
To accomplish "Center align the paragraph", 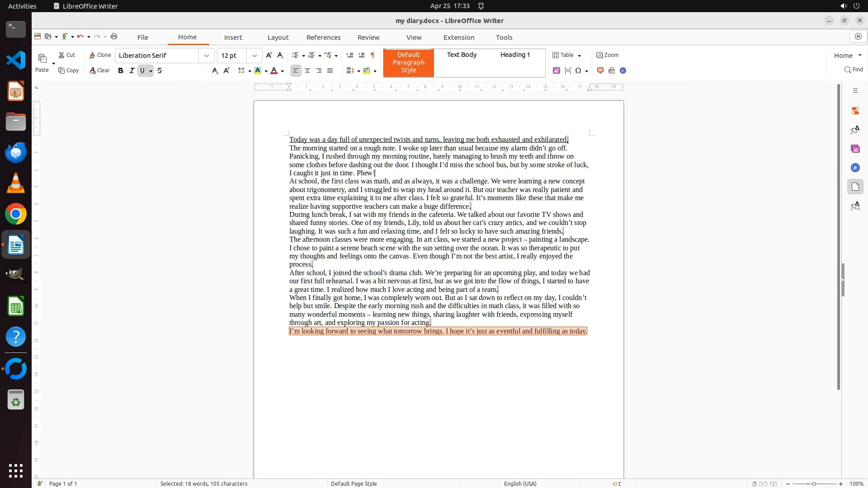I will click(307, 70).
